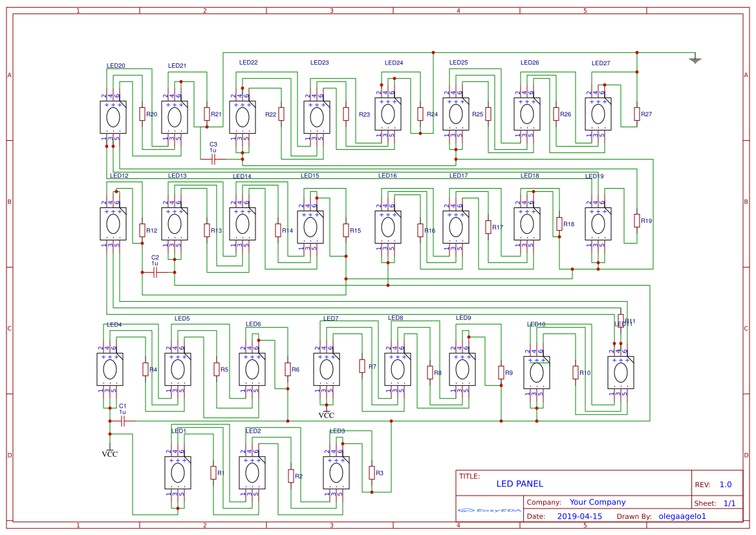Click the LED27 component symbol

598,114
